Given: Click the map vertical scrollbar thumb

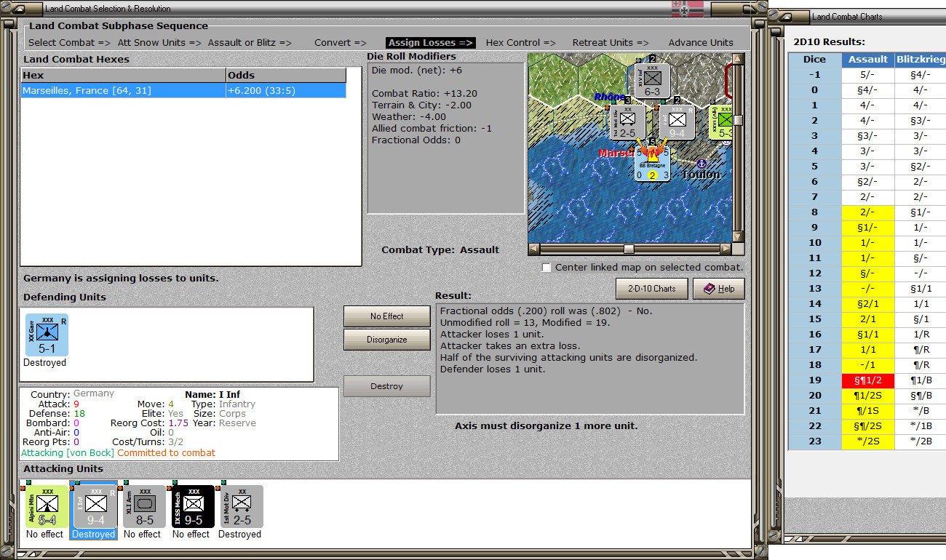Looking at the screenshot, I should click(x=738, y=120).
